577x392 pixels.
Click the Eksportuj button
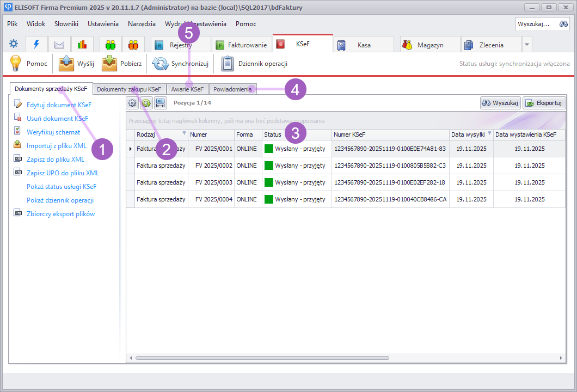pyautogui.click(x=544, y=103)
